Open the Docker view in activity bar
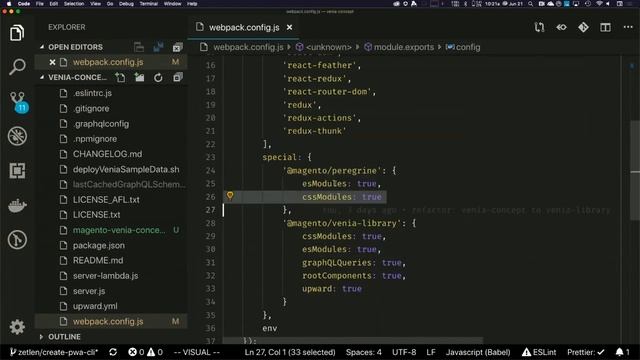This screenshot has height=360, width=640. point(17,205)
